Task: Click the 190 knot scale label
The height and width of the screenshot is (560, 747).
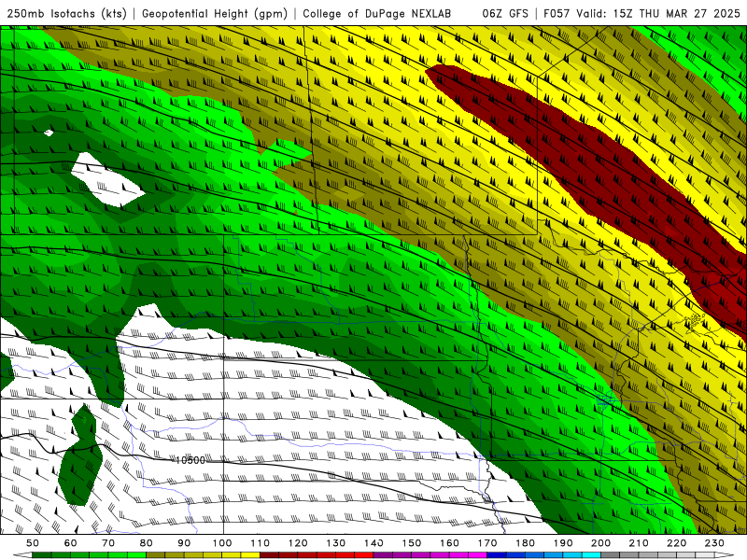Action: pyautogui.click(x=563, y=543)
